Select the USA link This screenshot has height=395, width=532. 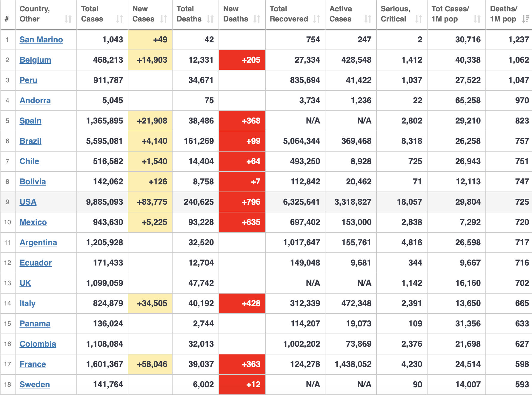pyautogui.click(x=28, y=202)
